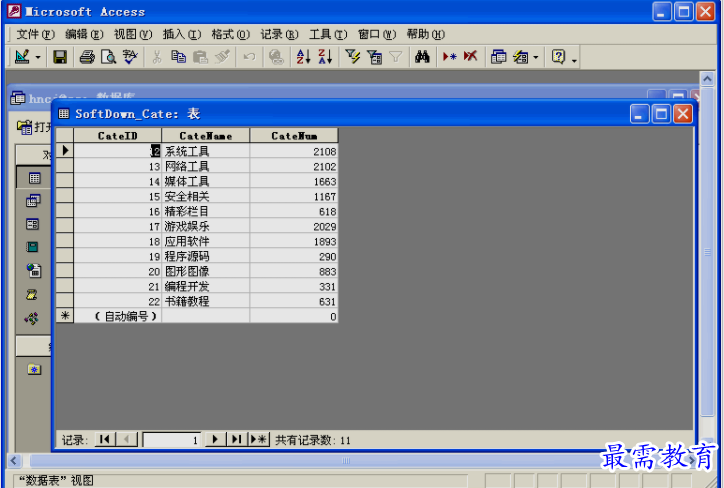Select the Format Painter brush icon

[x=222, y=57]
